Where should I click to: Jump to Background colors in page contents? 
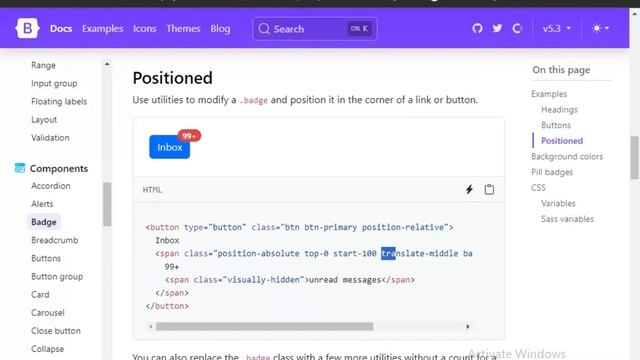tap(567, 156)
